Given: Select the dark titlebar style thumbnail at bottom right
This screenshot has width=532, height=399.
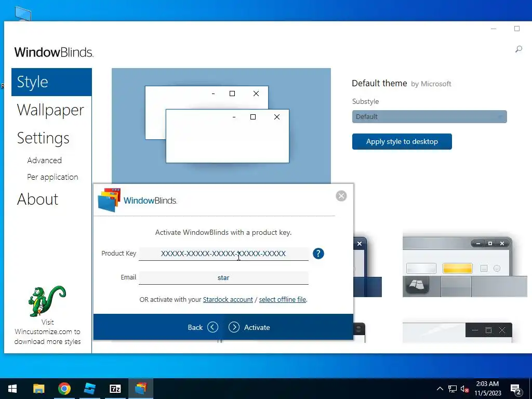Looking at the screenshot, I should (457, 332).
